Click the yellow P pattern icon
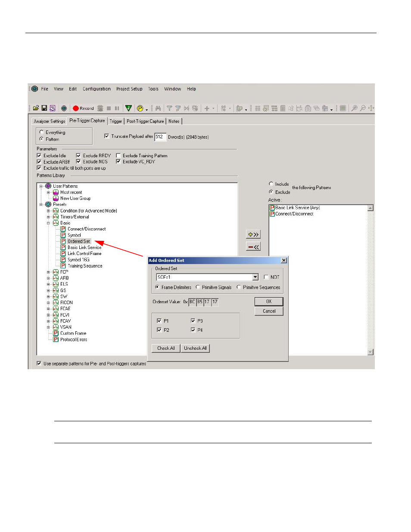 click(140, 109)
